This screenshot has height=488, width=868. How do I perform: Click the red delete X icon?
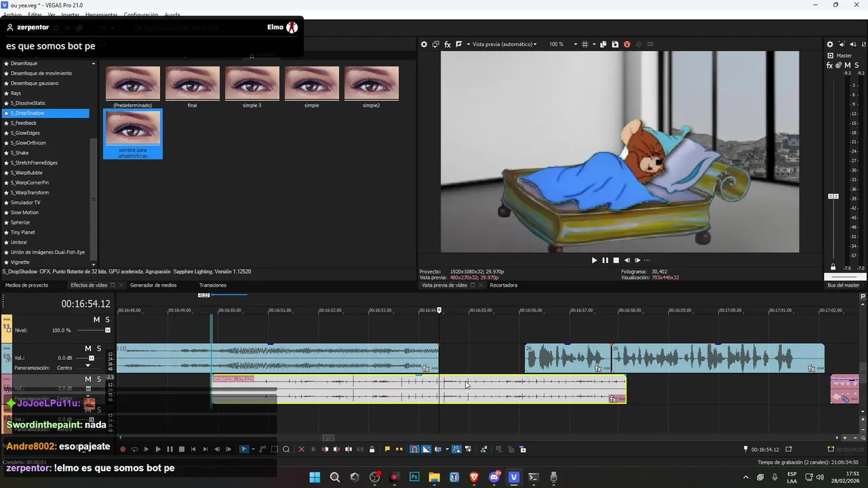[302, 449]
